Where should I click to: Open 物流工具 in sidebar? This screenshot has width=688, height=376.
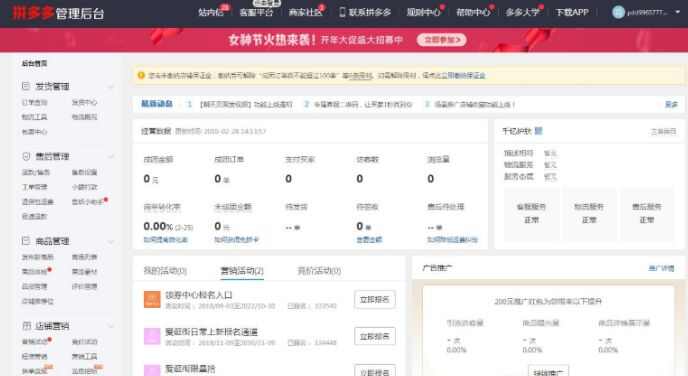click(35, 117)
